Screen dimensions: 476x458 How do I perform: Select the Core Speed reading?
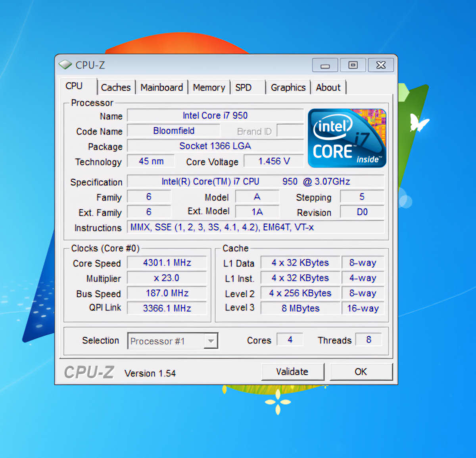[x=167, y=262]
